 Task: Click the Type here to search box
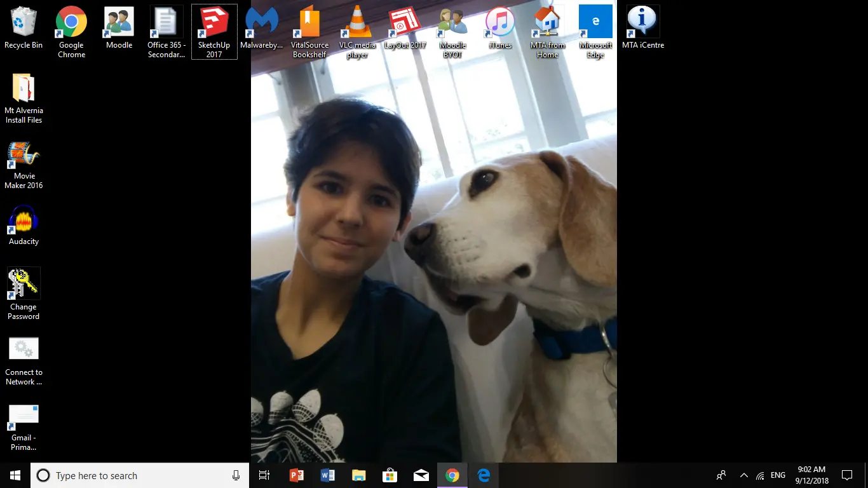point(140,475)
